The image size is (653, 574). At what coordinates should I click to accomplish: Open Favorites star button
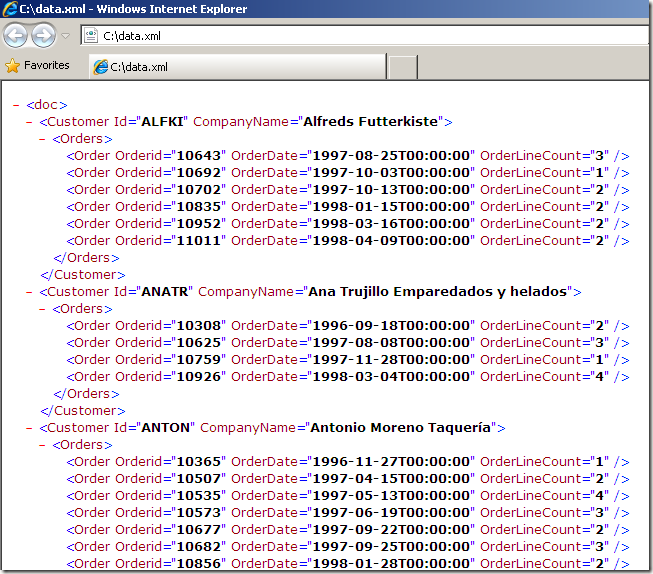tap(12, 66)
